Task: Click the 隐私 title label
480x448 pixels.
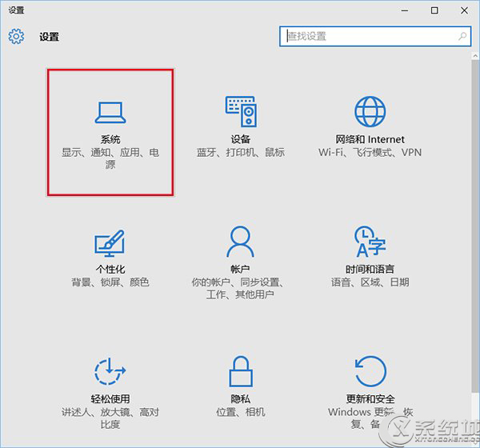Action: [x=240, y=399]
